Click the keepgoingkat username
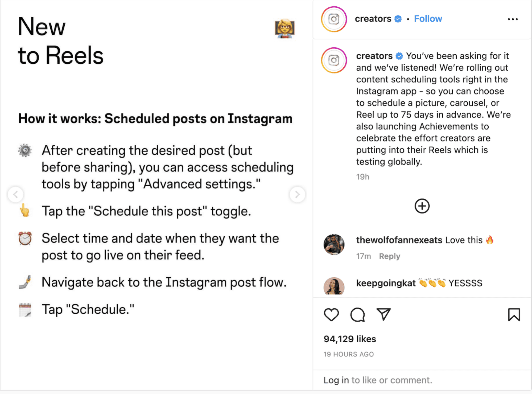The width and height of the screenshot is (532, 394). click(386, 283)
